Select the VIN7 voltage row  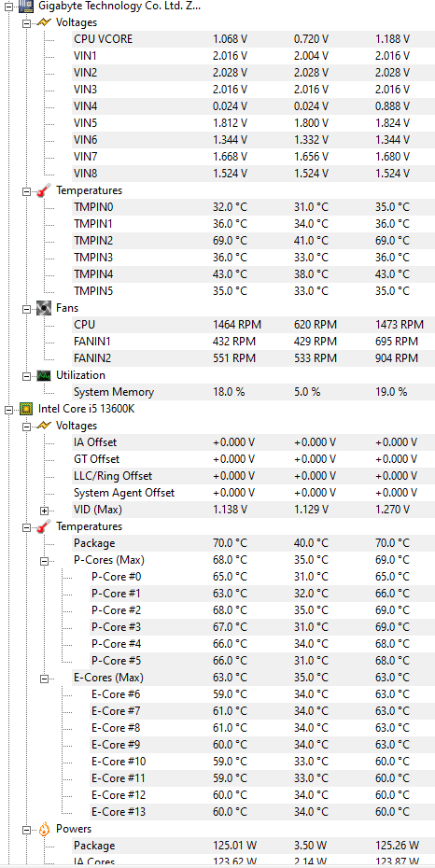253,157
